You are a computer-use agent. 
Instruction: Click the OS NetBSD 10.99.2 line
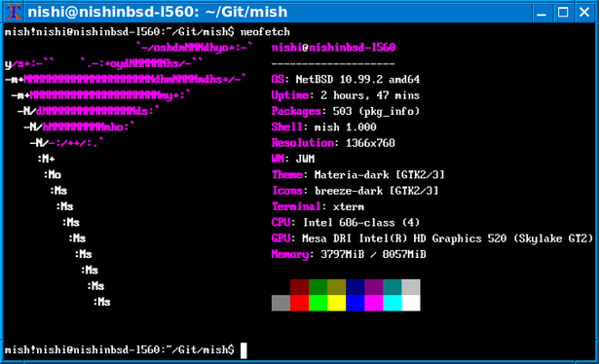346,80
